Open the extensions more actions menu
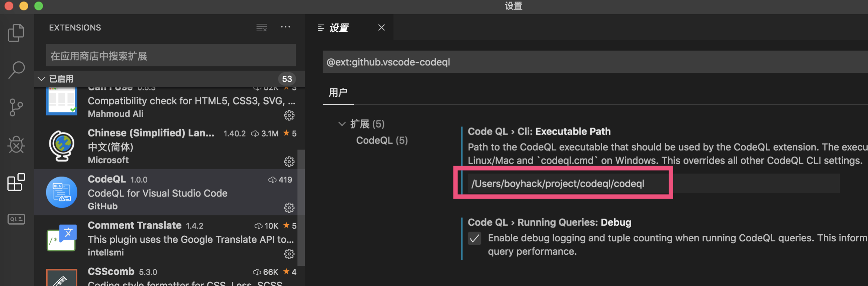The width and height of the screenshot is (868, 286). [x=285, y=27]
